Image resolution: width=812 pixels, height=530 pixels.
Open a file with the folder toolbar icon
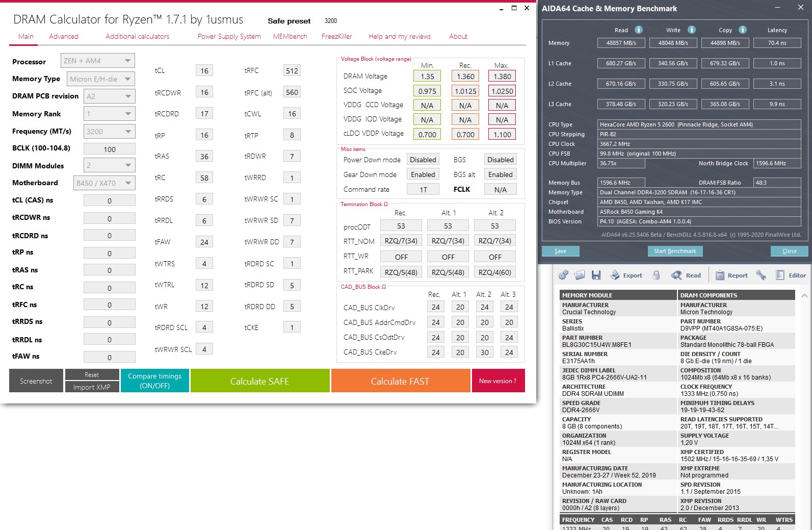click(580, 275)
